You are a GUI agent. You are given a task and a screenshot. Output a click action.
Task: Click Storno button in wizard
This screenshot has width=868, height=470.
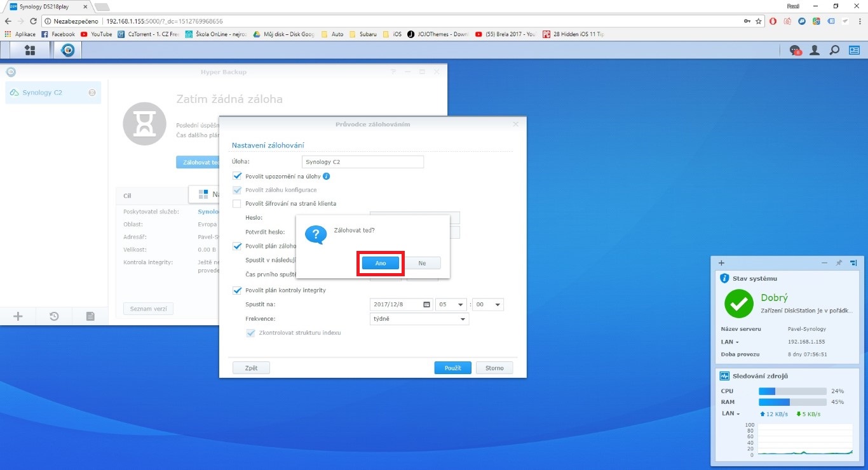tap(494, 368)
